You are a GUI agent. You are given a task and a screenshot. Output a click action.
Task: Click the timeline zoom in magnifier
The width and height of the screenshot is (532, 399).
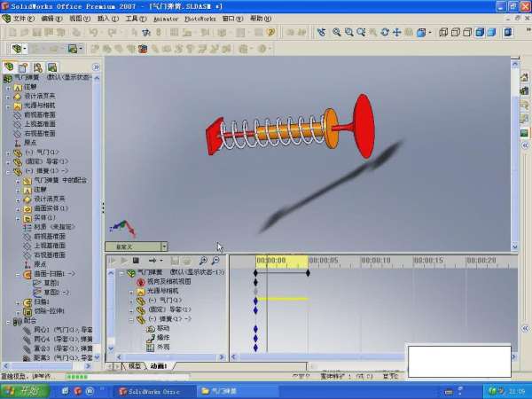coord(203,261)
